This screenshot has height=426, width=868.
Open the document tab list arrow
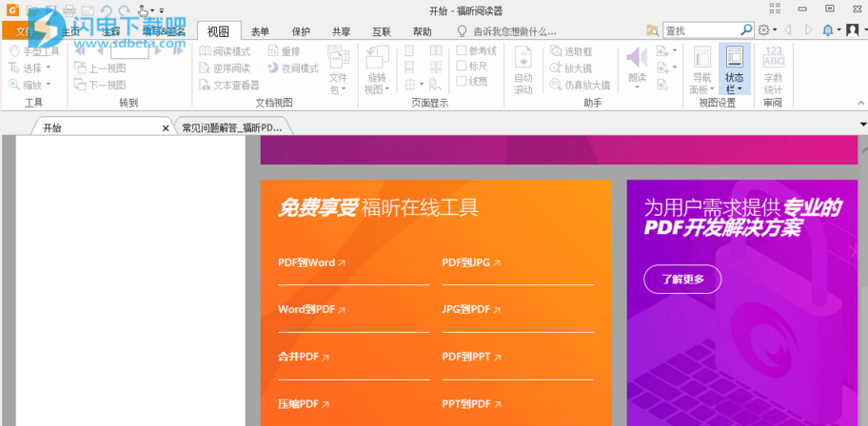(863, 124)
